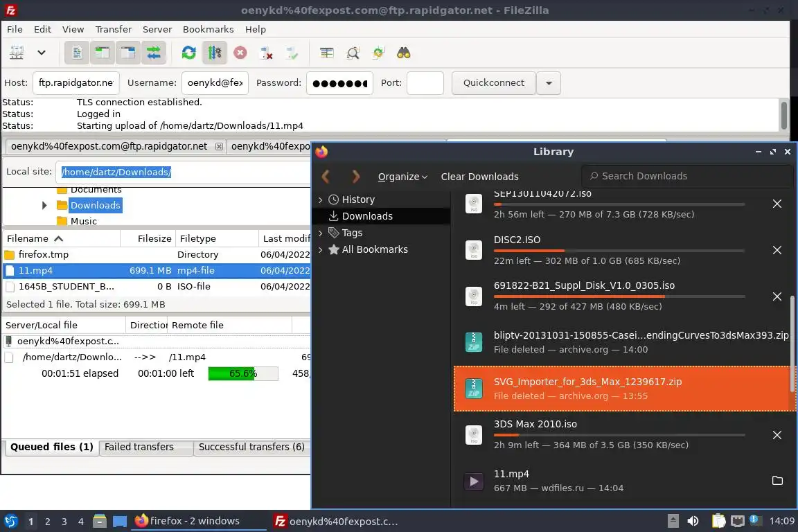
Task: Open the View menu
Action: pyautogui.click(x=73, y=29)
